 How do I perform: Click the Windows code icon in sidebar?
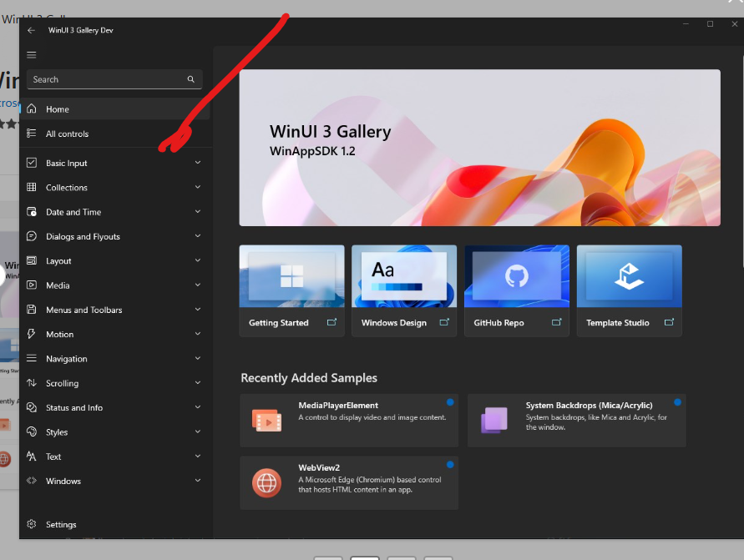tap(32, 481)
